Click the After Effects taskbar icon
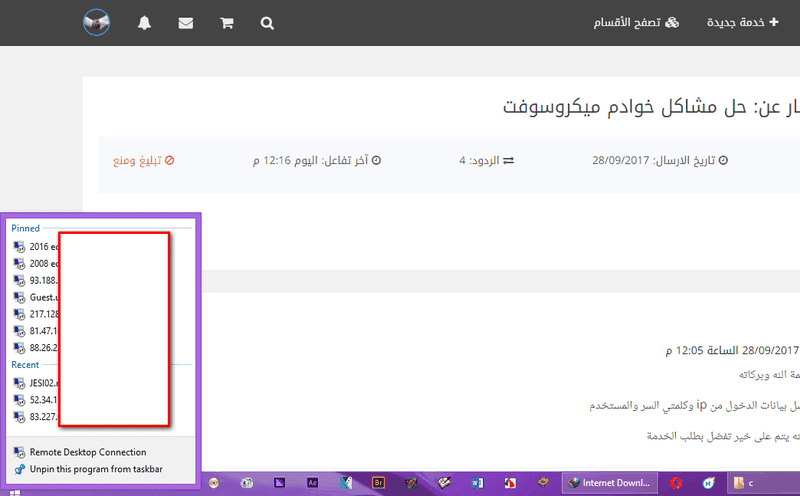The height and width of the screenshot is (496, 800). pos(312,483)
